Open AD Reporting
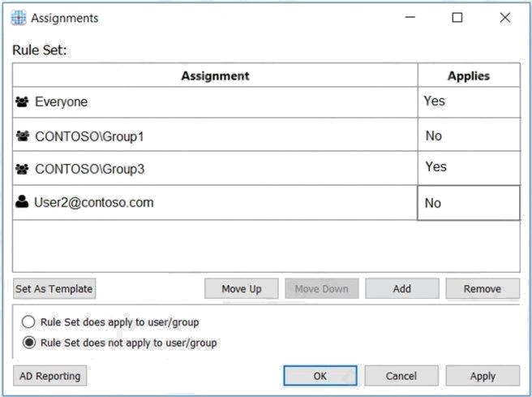 pyautogui.click(x=50, y=376)
